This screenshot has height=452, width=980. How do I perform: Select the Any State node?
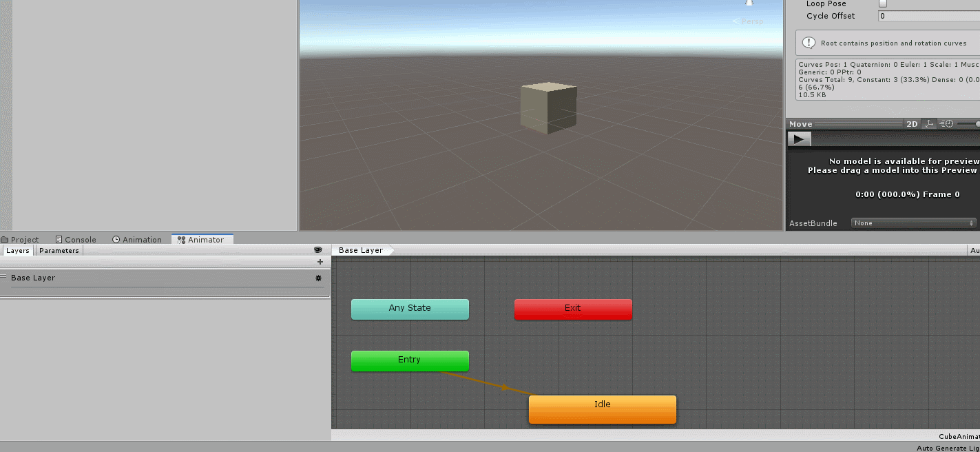(410, 309)
